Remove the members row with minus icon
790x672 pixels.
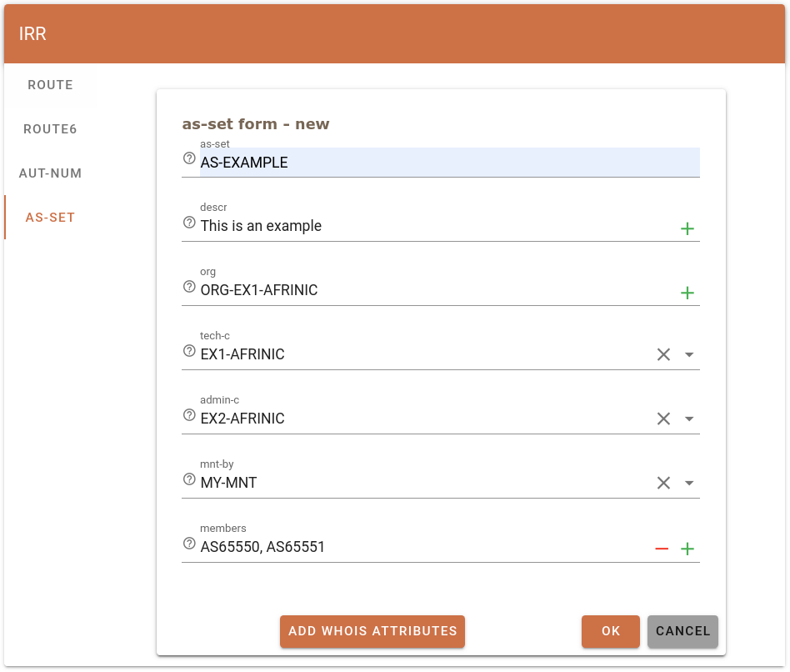pyautogui.click(x=662, y=549)
